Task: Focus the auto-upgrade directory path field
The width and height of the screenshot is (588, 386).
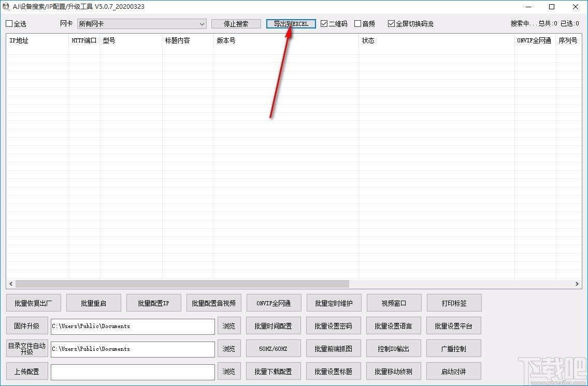Action: 133,349
